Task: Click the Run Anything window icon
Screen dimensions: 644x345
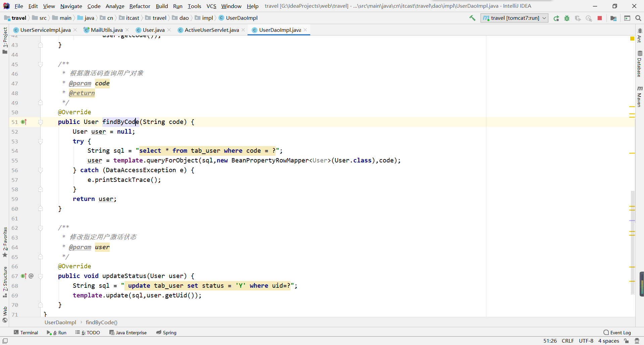Action: point(627,18)
